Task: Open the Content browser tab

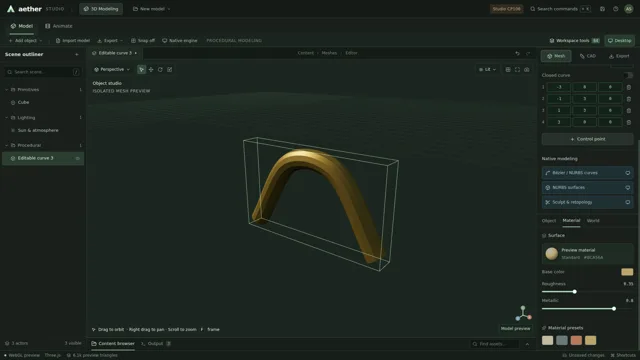Action: click(113, 344)
